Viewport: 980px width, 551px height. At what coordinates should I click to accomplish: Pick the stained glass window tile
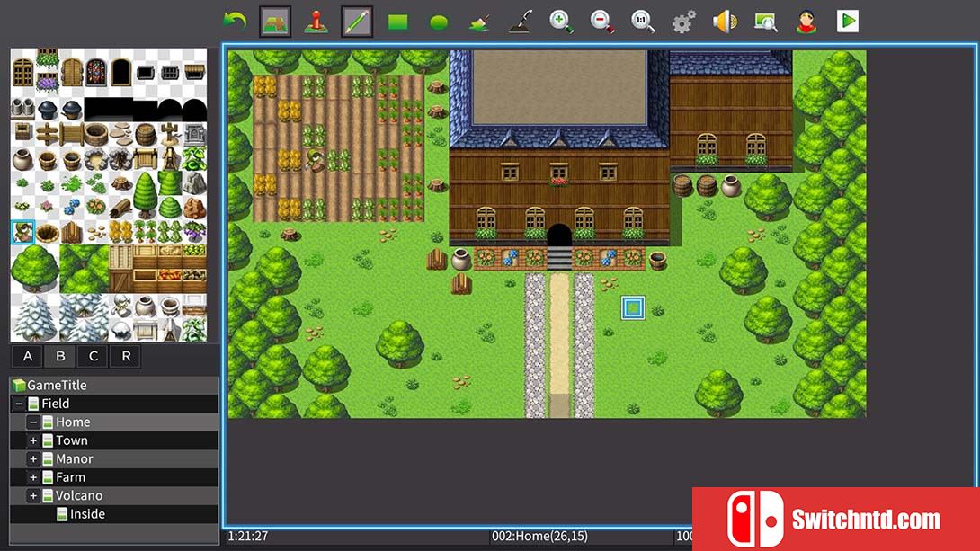[96, 73]
